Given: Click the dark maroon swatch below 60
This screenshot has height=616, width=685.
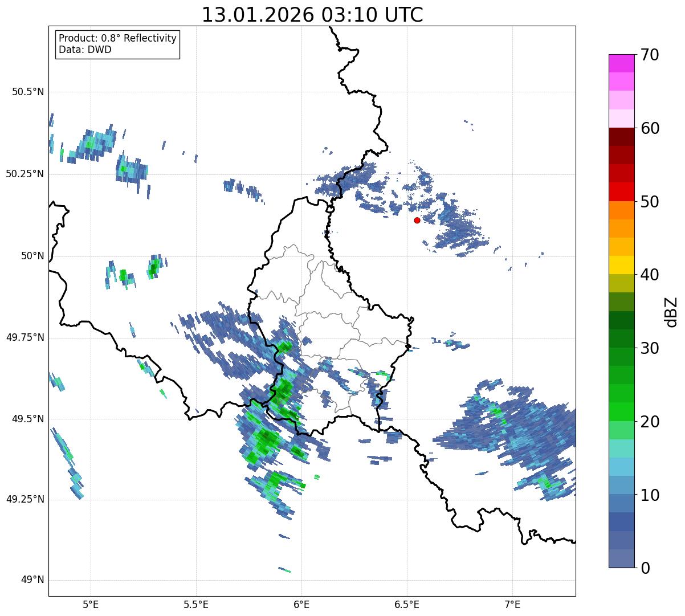Looking at the screenshot, I should [x=621, y=137].
